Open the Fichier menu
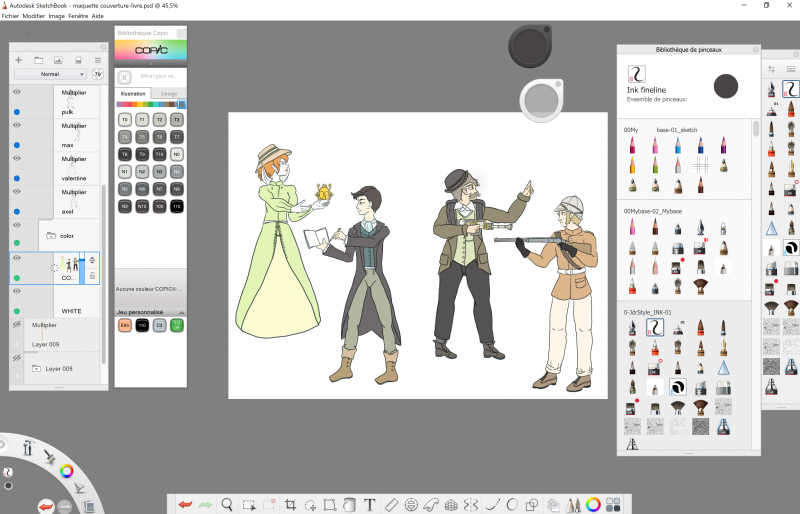Screen dimensions: 800x514 point(10,16)
